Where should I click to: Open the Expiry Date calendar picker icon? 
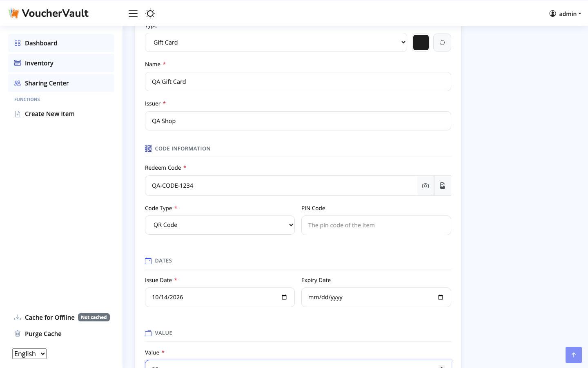441,297
